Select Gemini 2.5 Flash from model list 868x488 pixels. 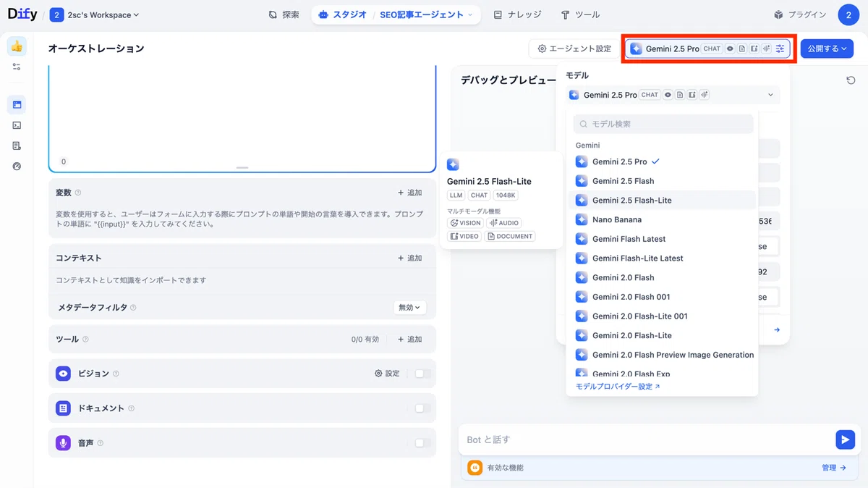663,181
